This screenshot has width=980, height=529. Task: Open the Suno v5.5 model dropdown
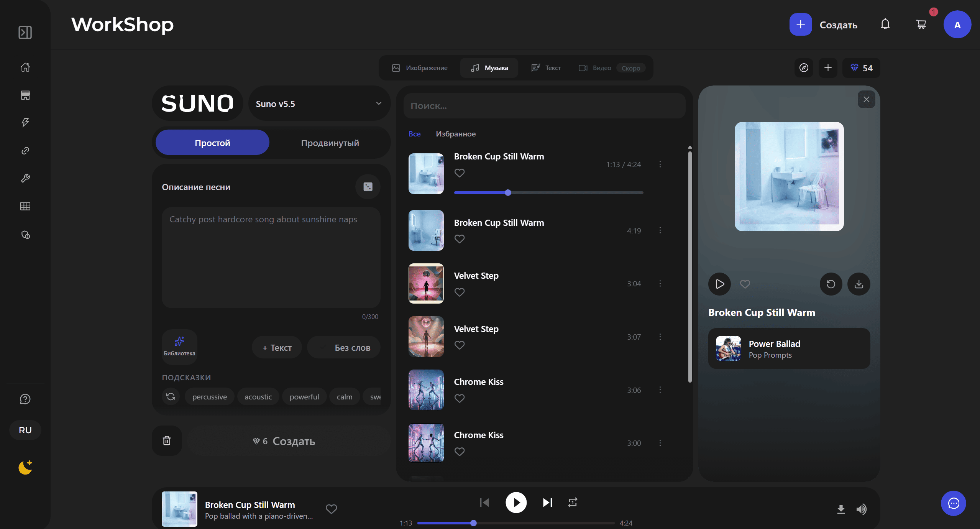pos(319,103)
